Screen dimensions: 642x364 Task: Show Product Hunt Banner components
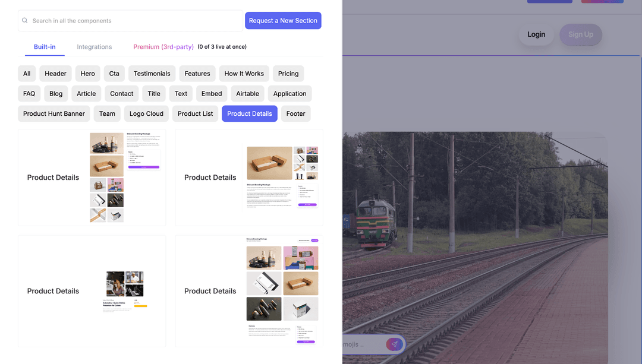pyautogui.click(x=54, y=113)
